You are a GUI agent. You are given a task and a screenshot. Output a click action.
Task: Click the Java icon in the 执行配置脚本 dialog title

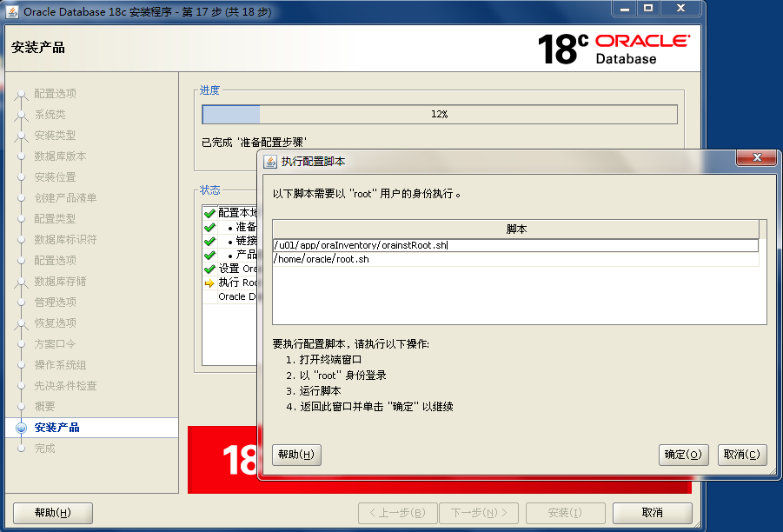pos(270,162)
